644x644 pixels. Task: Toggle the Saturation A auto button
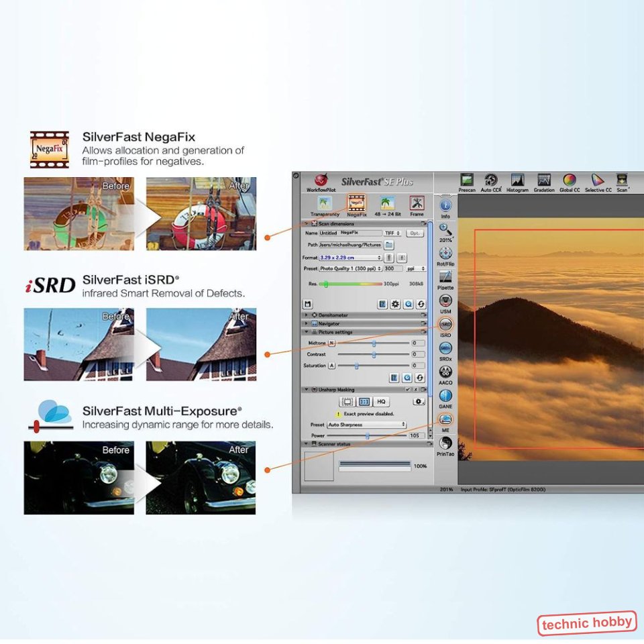[x=331, y=366]
